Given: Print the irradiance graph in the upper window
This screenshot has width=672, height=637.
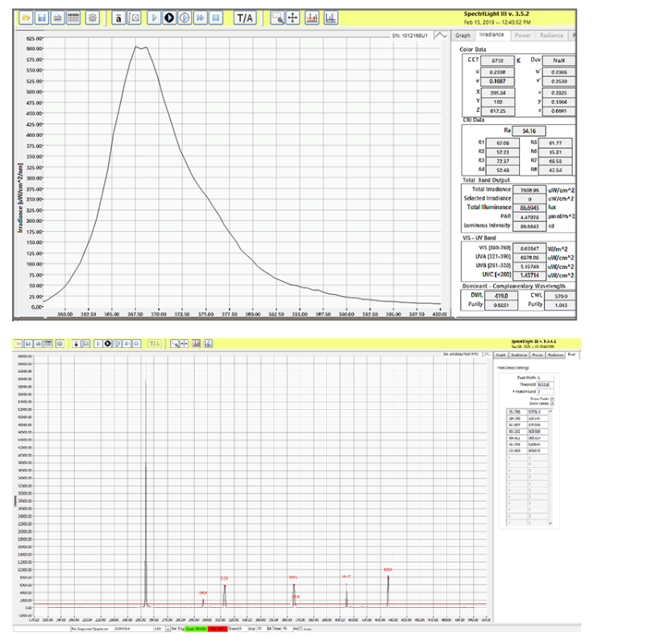Looking at the screenshot, I should (57, 18).
